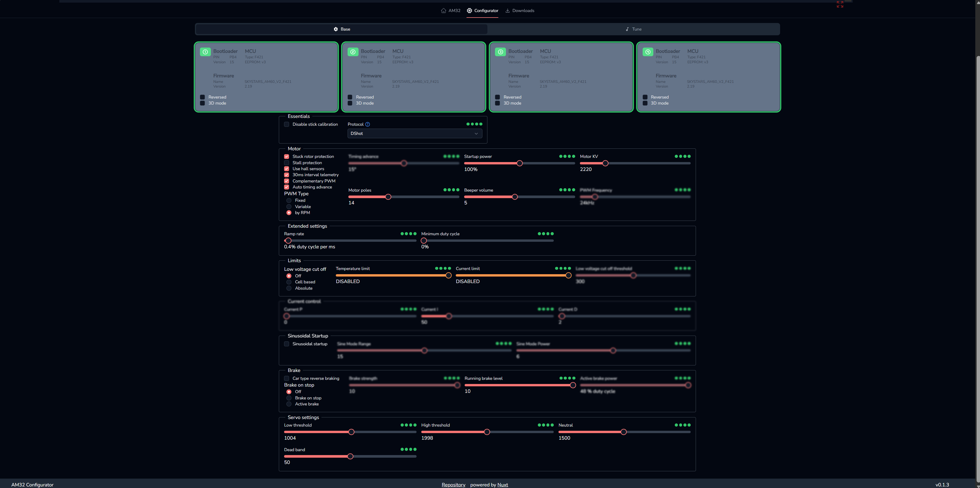The height and width of the screenshot is (488, 980).
Task: Click the Motor KV slider handle
Action: click(x=605, y=163)
